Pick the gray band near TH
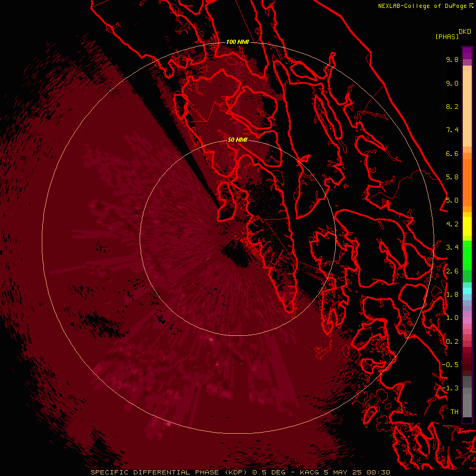The width and height of the screenshot is (476, 476). [x=467, y=402]
